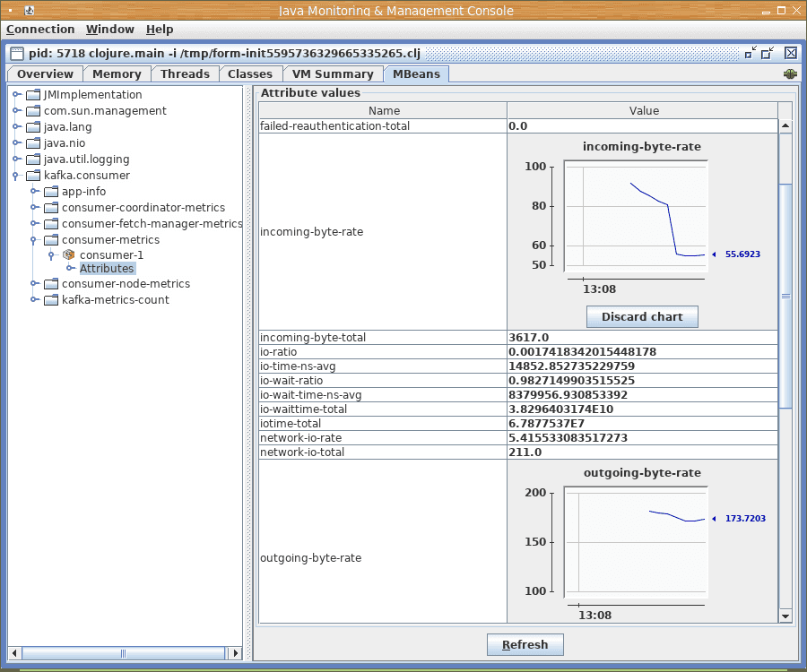Expand the java.lang tree node
807x672 pixels.
click(16, 127)
